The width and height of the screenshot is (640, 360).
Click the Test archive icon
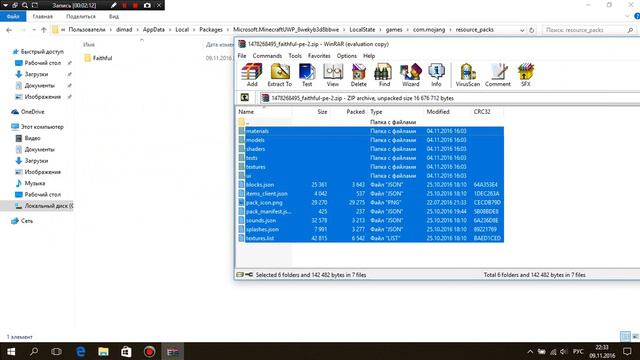[x=307, y=75]
